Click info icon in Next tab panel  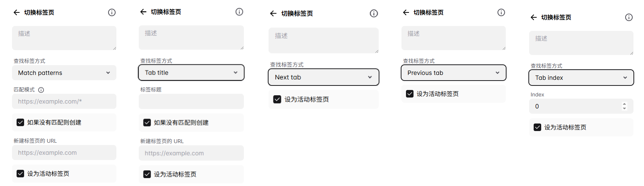(x=374, y=14)
